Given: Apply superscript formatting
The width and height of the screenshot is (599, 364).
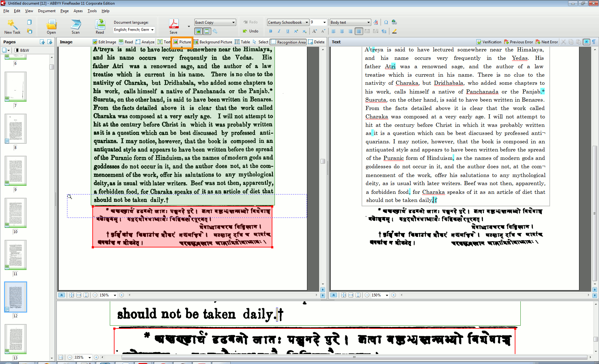Looking at the screenshot, I should [x=296, y=31].
